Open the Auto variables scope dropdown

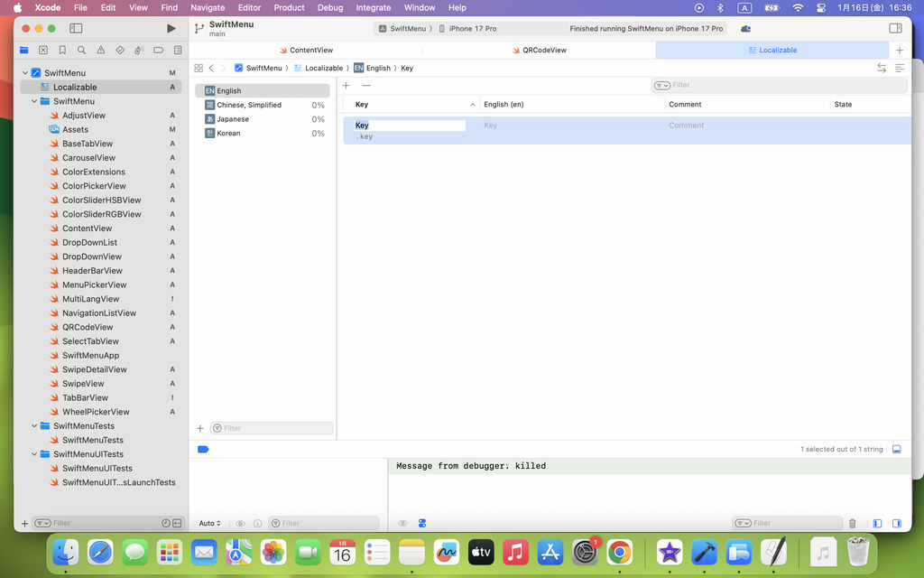(x=209, y=523)
